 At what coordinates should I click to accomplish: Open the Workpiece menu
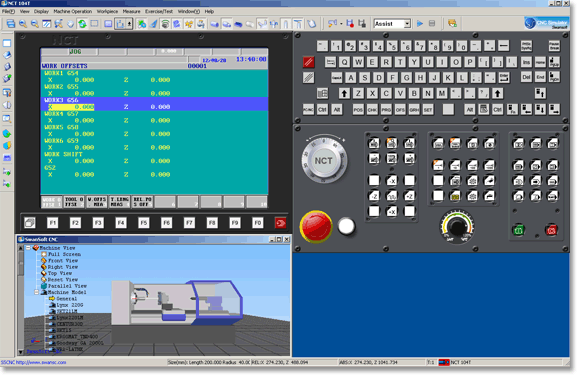[x=107, y=11]
